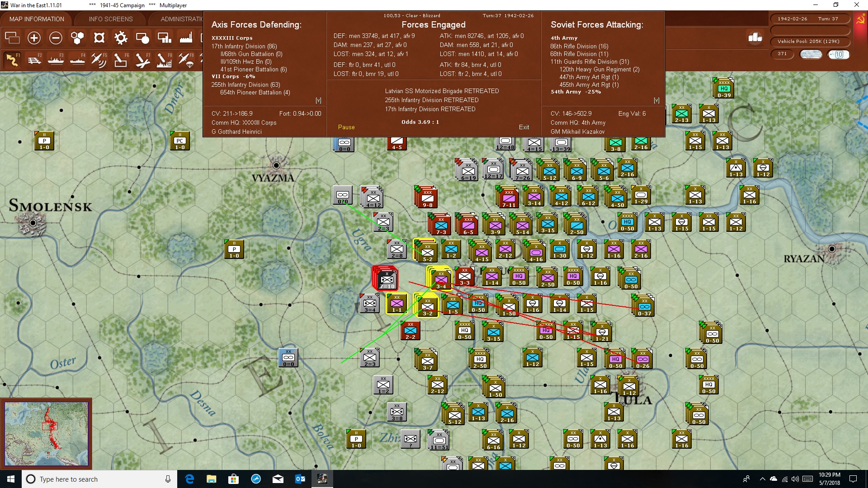
Task: Open File Explorer from the taskbar
Action: [x=212, y=479]
